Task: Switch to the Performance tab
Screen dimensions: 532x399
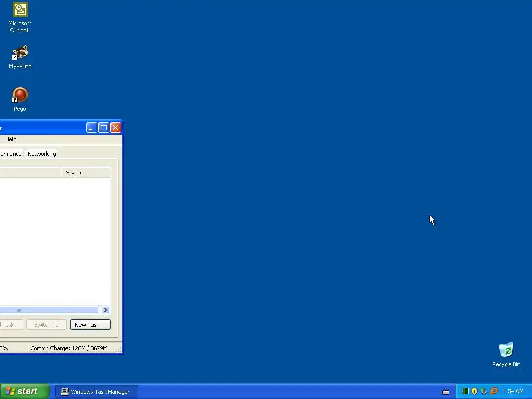Action: [x=11, y=154]
